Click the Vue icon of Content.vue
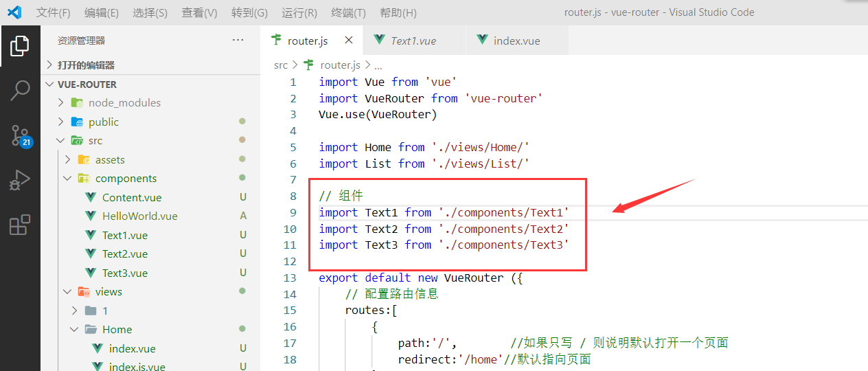868x371 pixels. [91, 197]
